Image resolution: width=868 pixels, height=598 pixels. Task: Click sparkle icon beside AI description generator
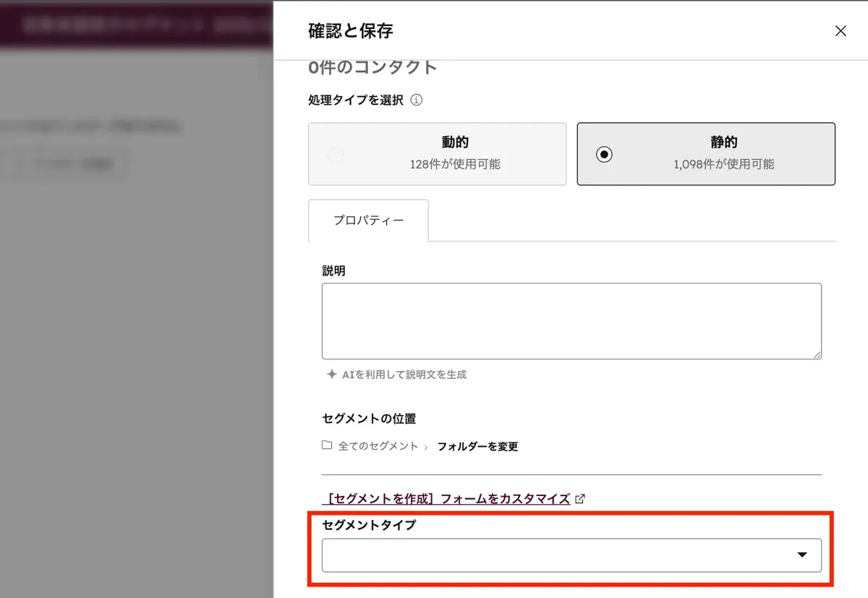tap(332, 375)
